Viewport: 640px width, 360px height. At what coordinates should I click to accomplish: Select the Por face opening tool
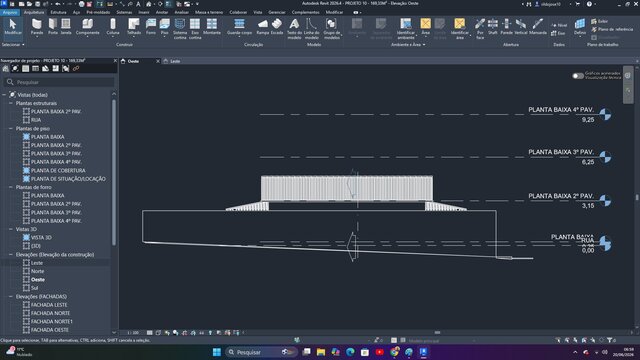(x=480, y=29)
